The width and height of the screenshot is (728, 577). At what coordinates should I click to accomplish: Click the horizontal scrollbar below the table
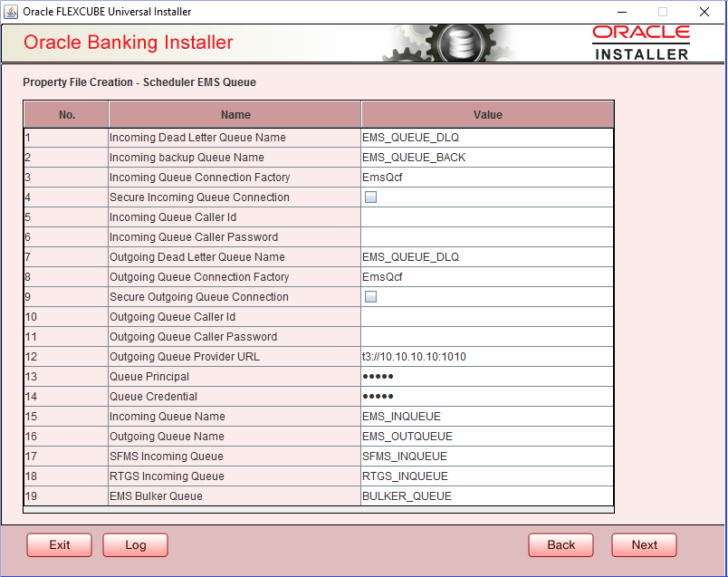(319, 510)
